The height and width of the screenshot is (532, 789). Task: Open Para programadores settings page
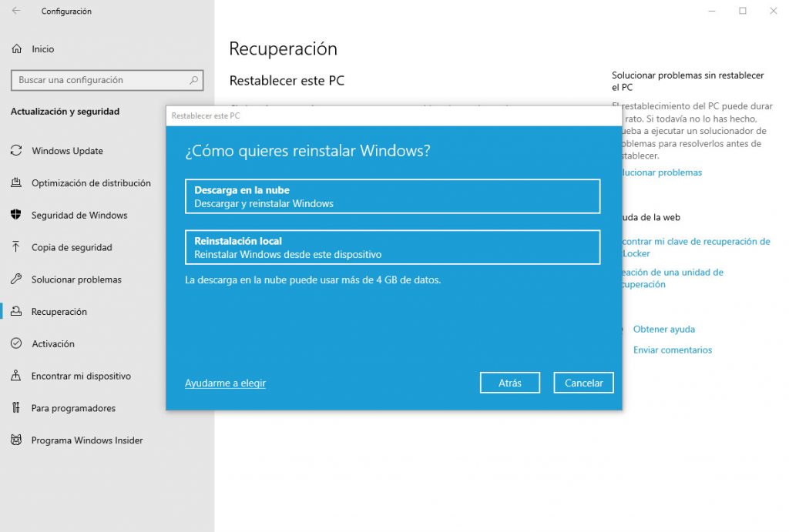(x=73, y=408)
